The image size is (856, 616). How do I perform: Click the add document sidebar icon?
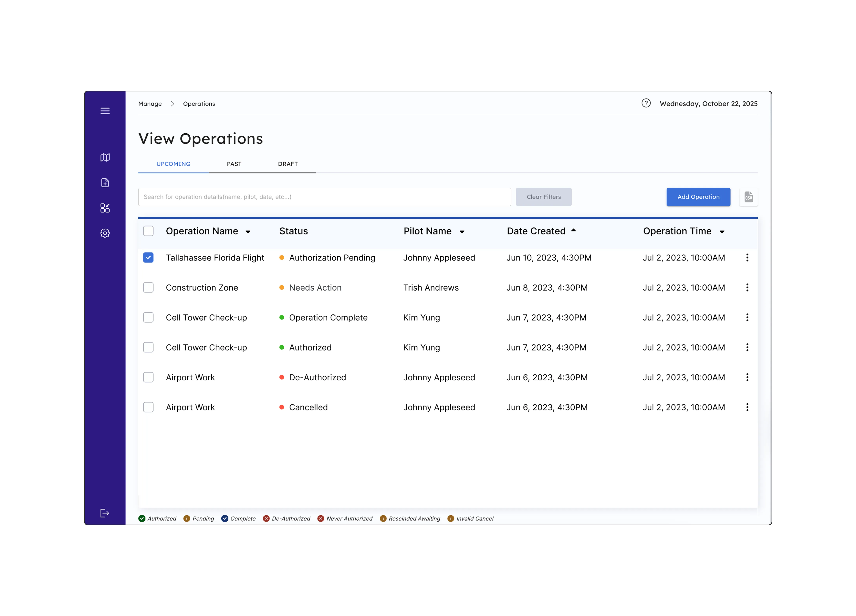[x=105, y=183]
